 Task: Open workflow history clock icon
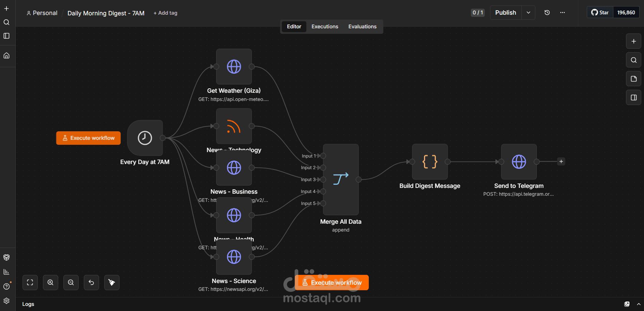[547, 13]
